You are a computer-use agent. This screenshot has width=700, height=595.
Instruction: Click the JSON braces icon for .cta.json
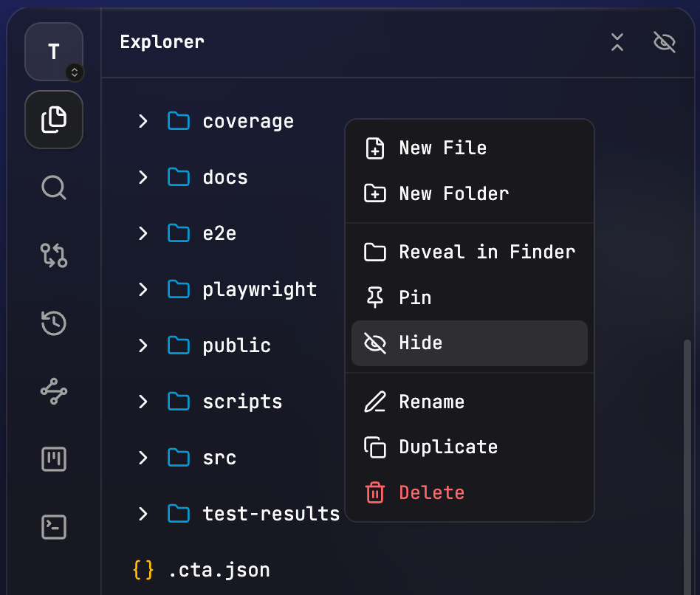coord(143,570)
